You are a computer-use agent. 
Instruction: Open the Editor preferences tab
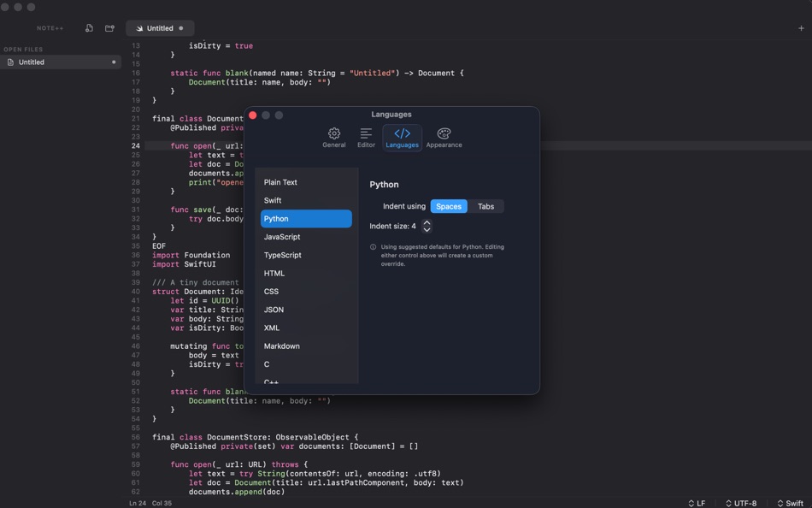366,138
